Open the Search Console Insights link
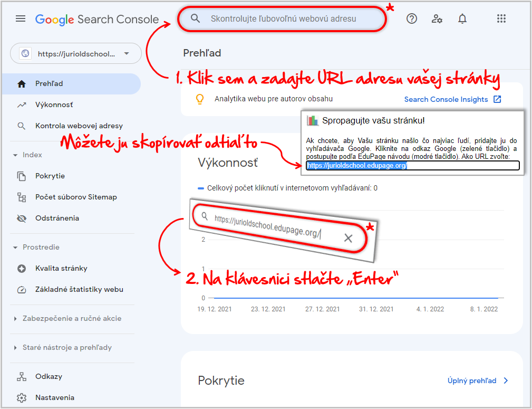Screen dimensions: 532x409 [452, 100]
